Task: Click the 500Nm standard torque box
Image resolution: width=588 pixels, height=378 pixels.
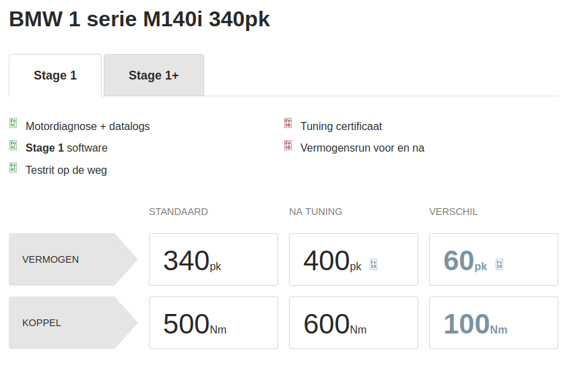Action: click(213, 323)
